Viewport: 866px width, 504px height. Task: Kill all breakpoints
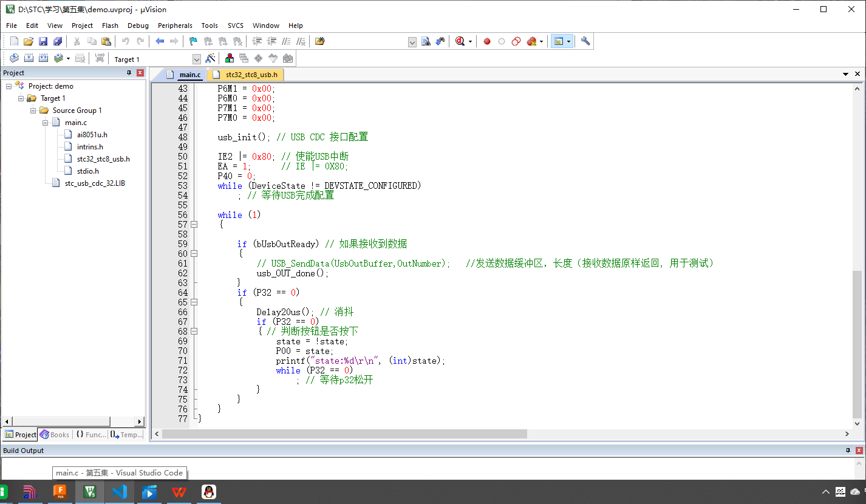click(x=530, y=41)
